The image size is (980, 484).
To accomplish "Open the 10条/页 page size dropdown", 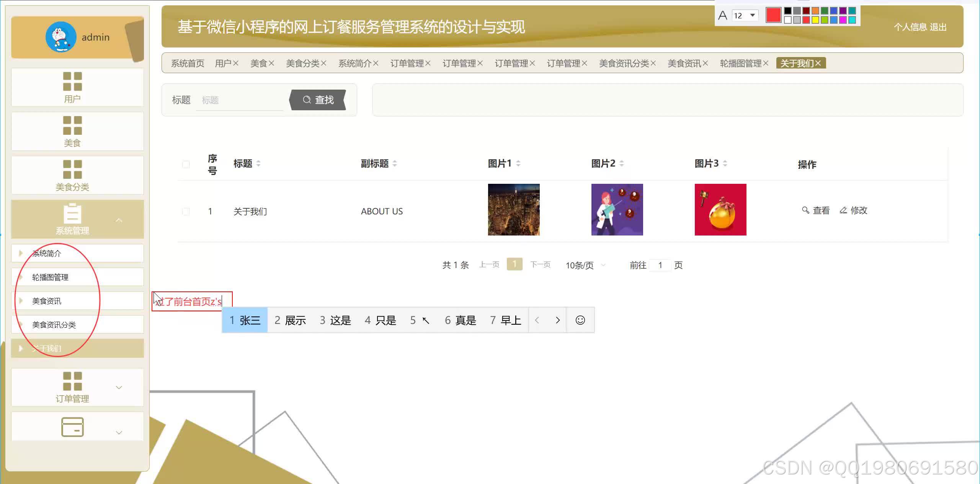I will tap(585, 265).
